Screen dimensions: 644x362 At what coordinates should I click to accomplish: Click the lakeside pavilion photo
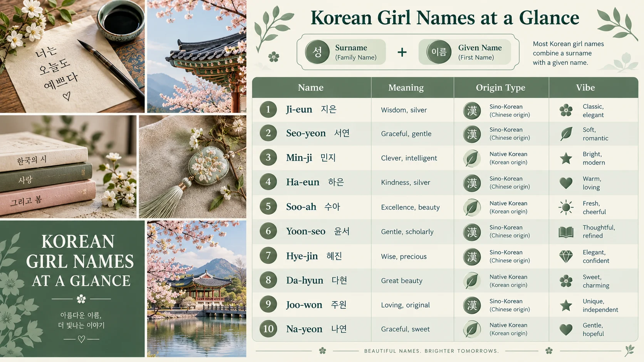tap(196, 289)
